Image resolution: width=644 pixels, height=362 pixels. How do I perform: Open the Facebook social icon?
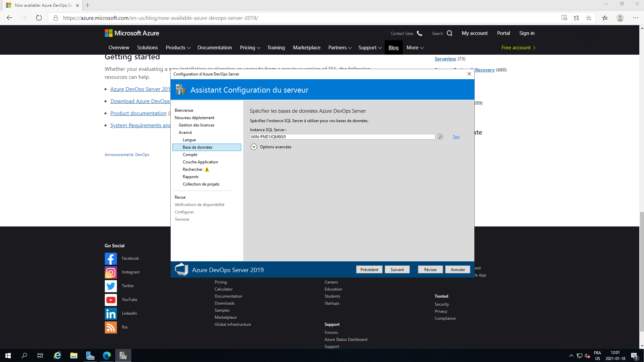[111, 258]
